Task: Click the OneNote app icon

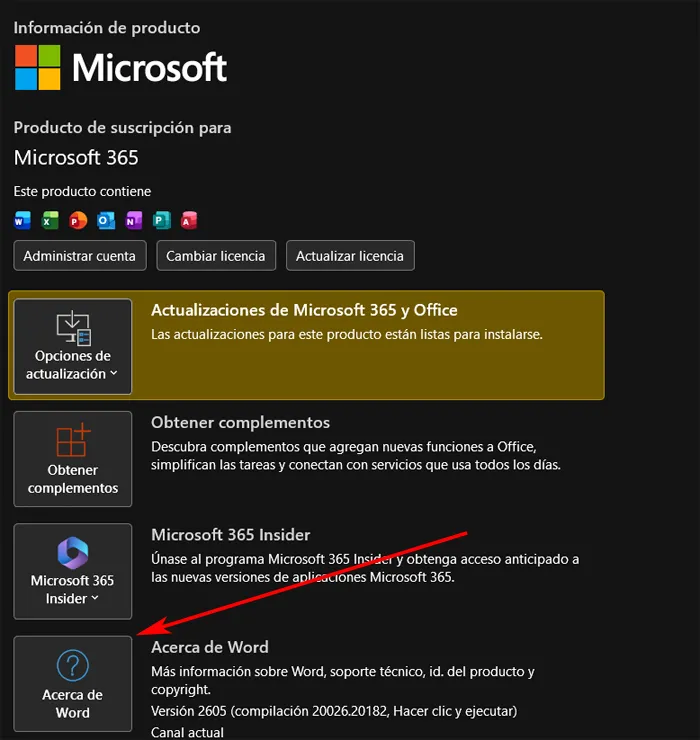Action: [x=134, y=220]
